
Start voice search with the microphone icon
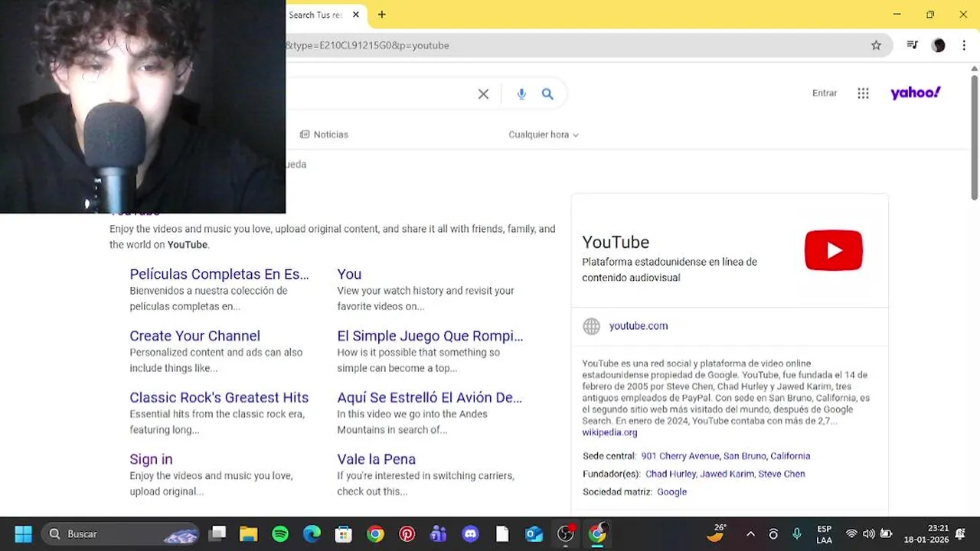coord(521,94)
